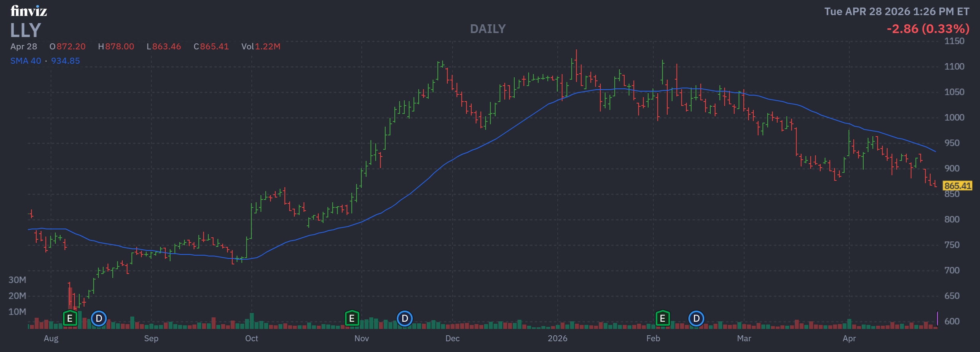Click the high price value 878.00

[x=120, y=47]
